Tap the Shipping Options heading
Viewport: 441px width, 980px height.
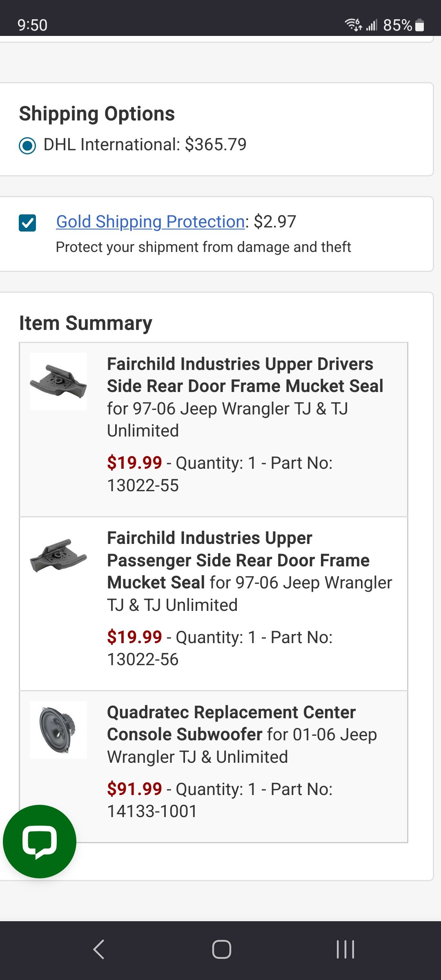coord(97,114)
